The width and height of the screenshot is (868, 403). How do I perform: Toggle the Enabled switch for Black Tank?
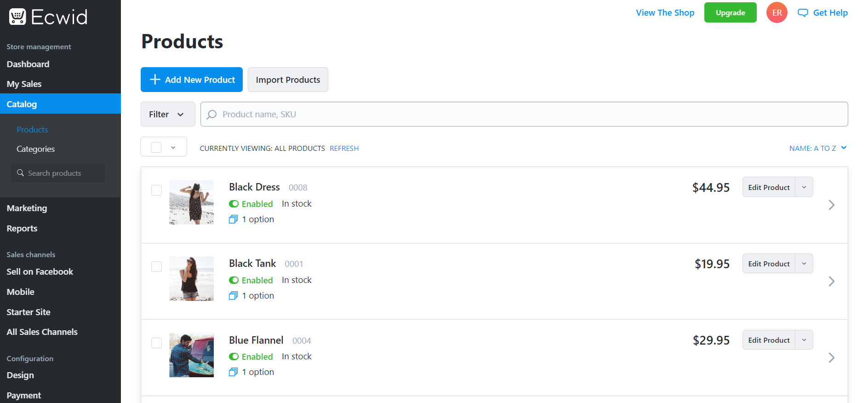[234, 280]
